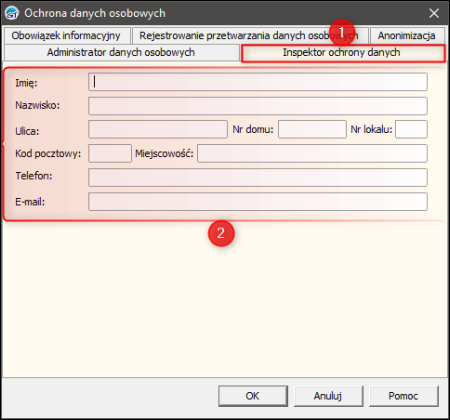Viewport: 450px width, 420px height.
Task: Click the GT application icon in title bar
Action: pos(12,13)
